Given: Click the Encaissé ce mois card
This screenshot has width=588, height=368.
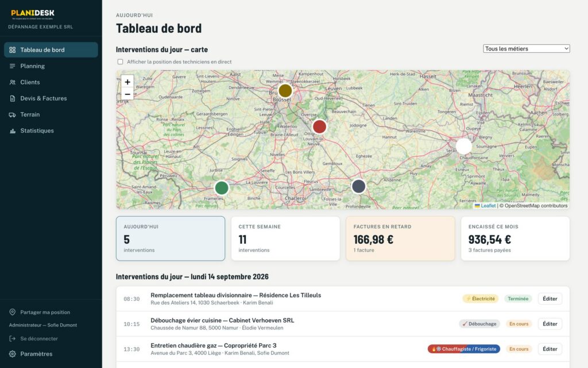Looking at the screenshot, I should (515, 239).
